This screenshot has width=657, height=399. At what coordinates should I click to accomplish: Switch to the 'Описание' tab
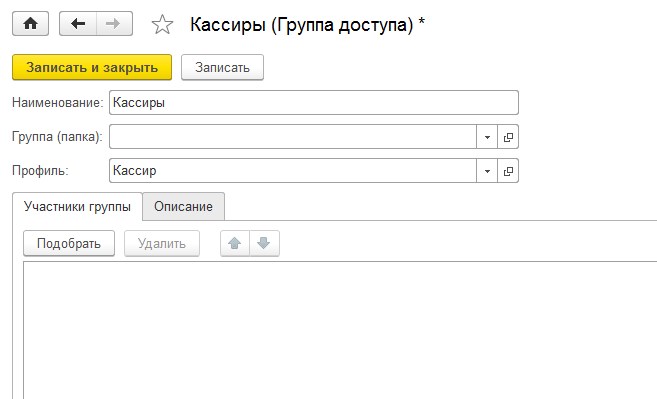[x=184, y=207]
